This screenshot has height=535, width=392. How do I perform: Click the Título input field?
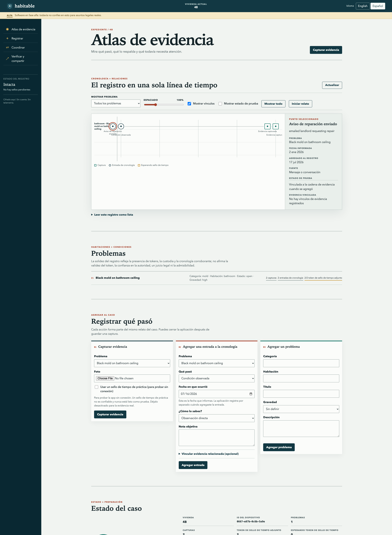[x=301, y=394]
